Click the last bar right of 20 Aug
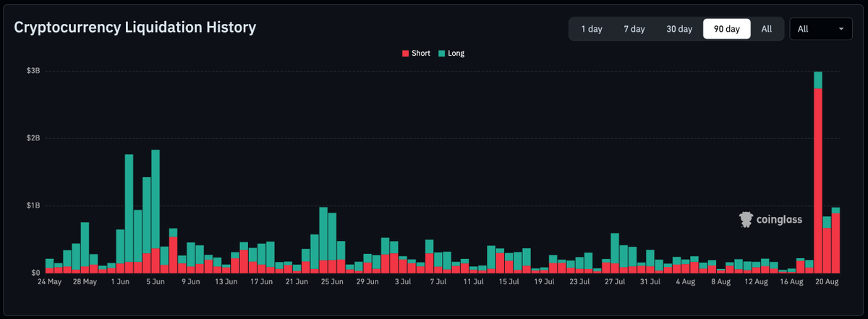The height and width of the screenshot is (319, 868). (835, 240)
